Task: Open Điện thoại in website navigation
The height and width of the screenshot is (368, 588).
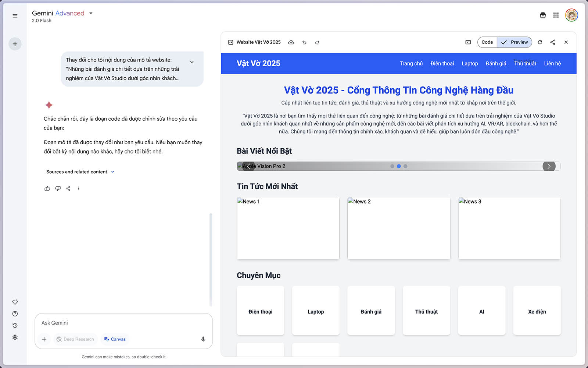Action: [442, 64]
